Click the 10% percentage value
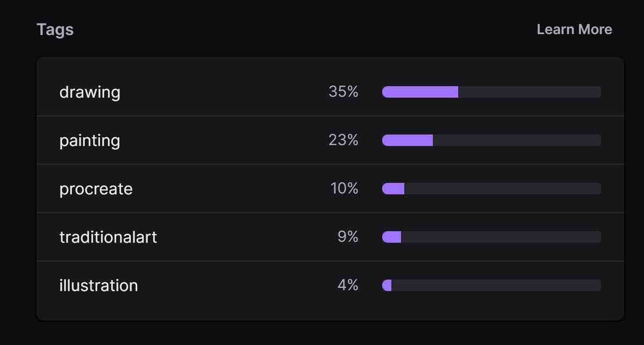644x345 pixels. pos(343,188)
